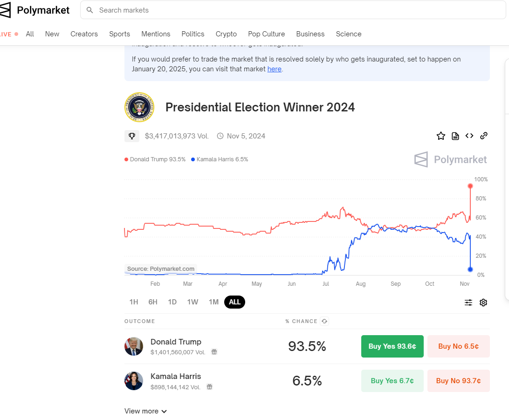Screen dimensions: 509x420
Task: Click Buy No 93.7¢ for Harris
Action: coord(458,381)
